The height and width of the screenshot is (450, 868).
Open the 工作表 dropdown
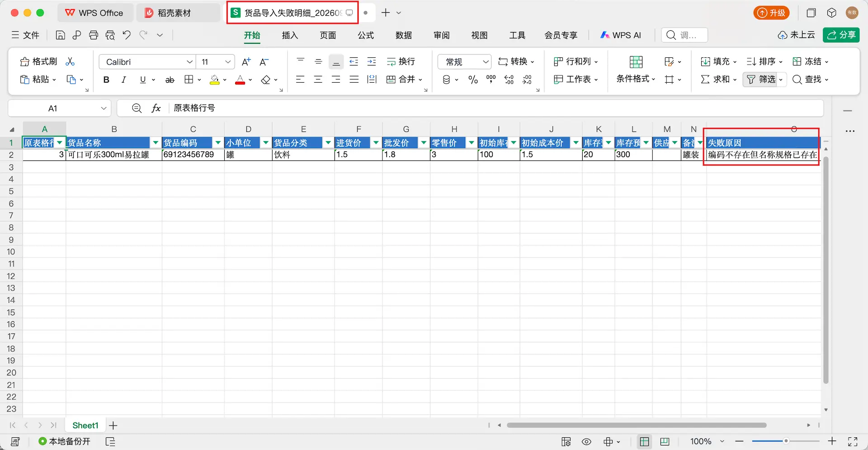coord(576,80)
